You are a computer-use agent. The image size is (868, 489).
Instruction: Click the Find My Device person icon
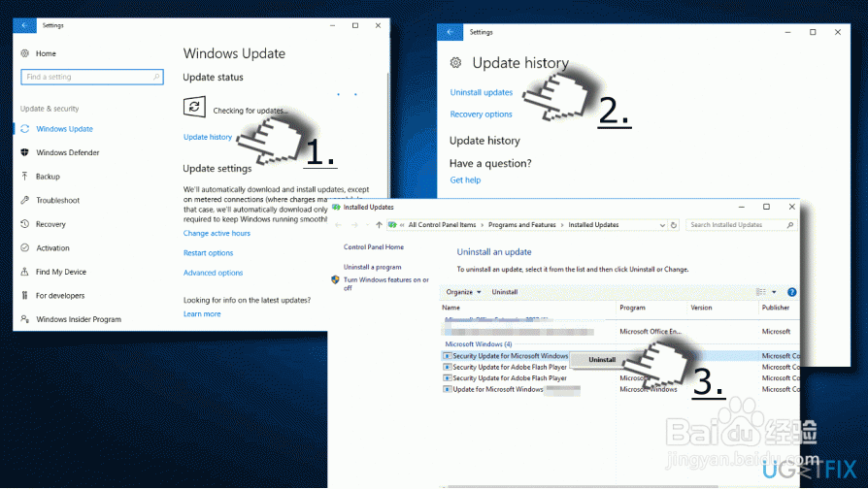tap(25, 272)
